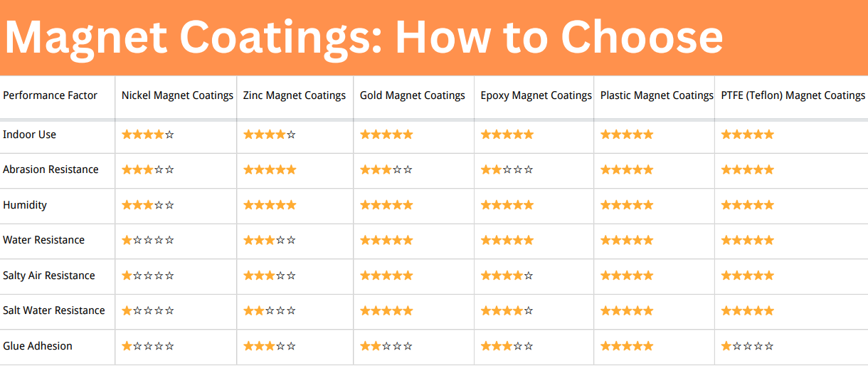Image resolution: width=868 pixels, height=366 pixels.
Task: Click the Glue Adhesion row label
Action: [x=38, y=346]
